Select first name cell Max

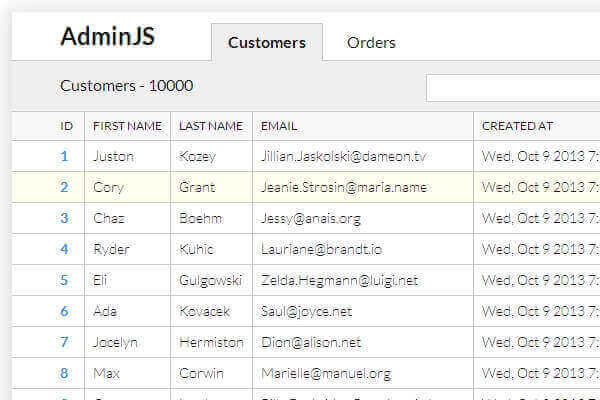(106, 373)
